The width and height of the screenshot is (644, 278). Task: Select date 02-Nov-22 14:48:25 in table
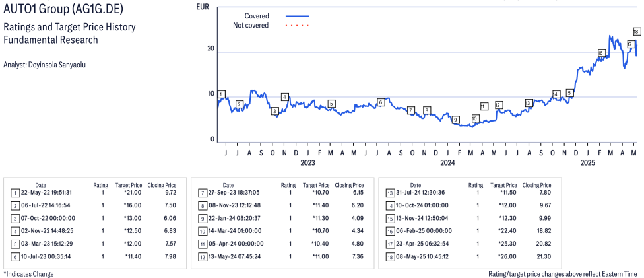[x=48, y=230]
